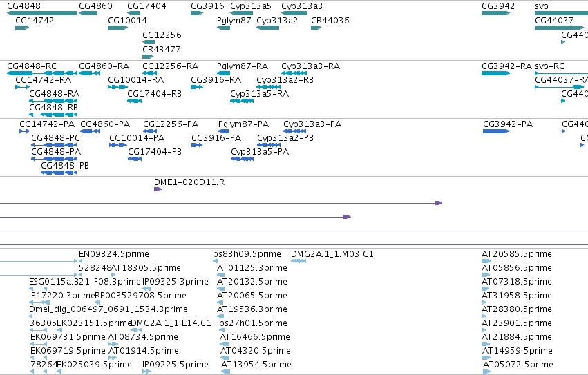The height and width of the screenshot is (375, 588).
Task: Click protein CG3942-PA
Action: [x=508, y=124]
